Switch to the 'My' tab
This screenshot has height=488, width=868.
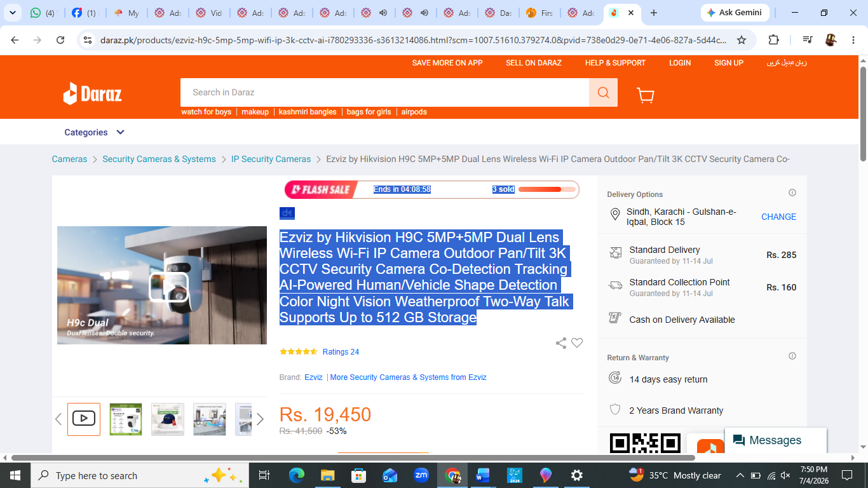click(126, 13)
